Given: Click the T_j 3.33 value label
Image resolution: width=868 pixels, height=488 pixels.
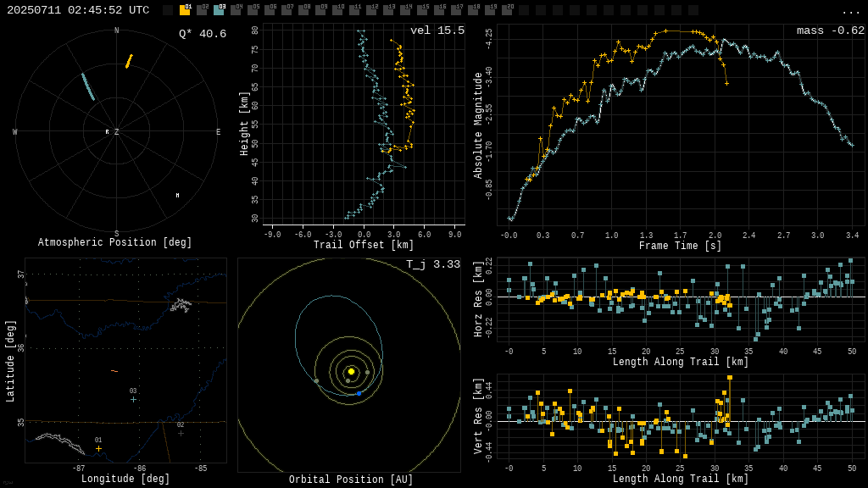Looking at the screenshot, I should 432,264.
